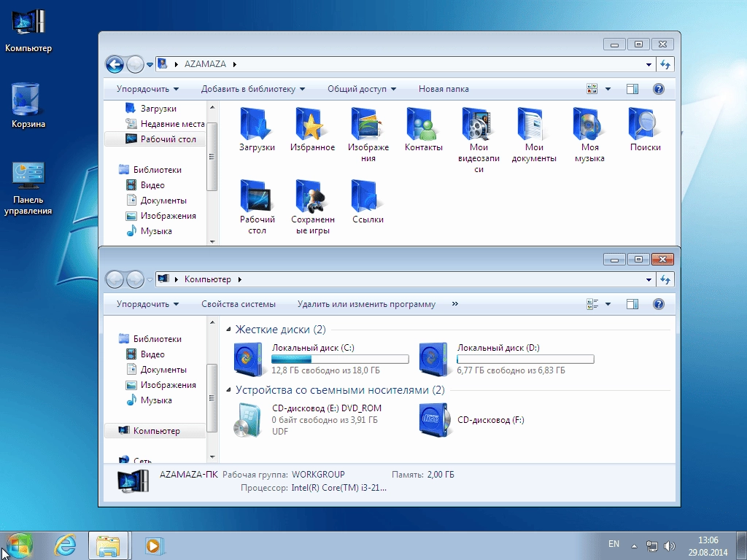Open the Сохраненные игры folder
Image resolution: width=747 pixels, height=560 pixels.
312,206
